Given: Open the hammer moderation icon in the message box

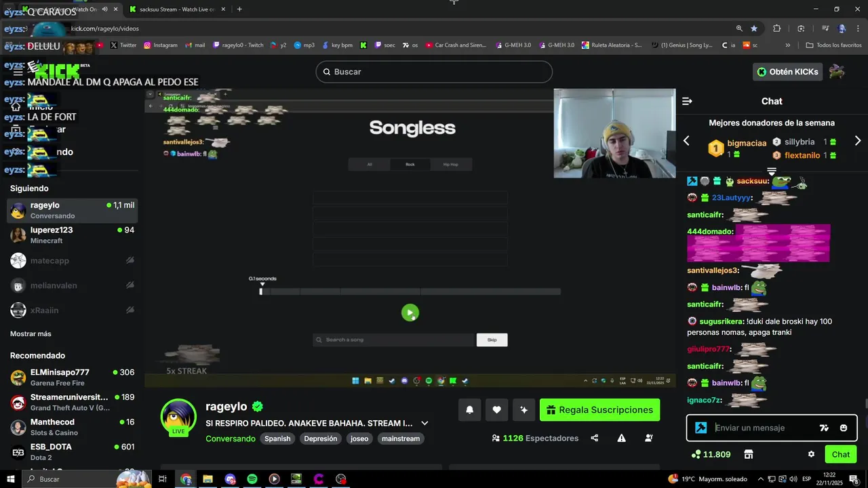Looking at the screenshot, I should click(x=701, y=428).
